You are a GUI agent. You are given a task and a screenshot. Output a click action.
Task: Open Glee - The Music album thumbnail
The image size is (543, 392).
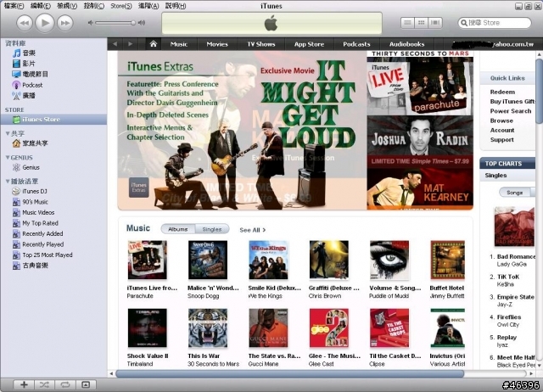329,328
